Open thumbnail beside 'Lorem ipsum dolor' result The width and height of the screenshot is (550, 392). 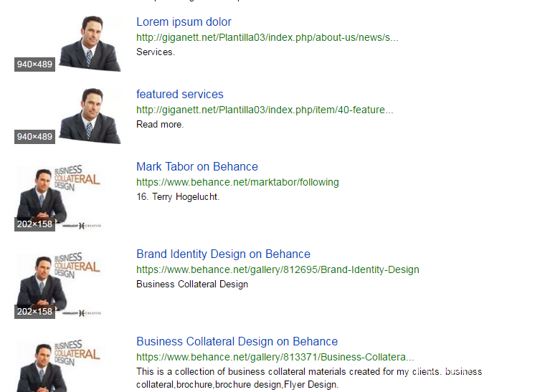coord(68,44)
